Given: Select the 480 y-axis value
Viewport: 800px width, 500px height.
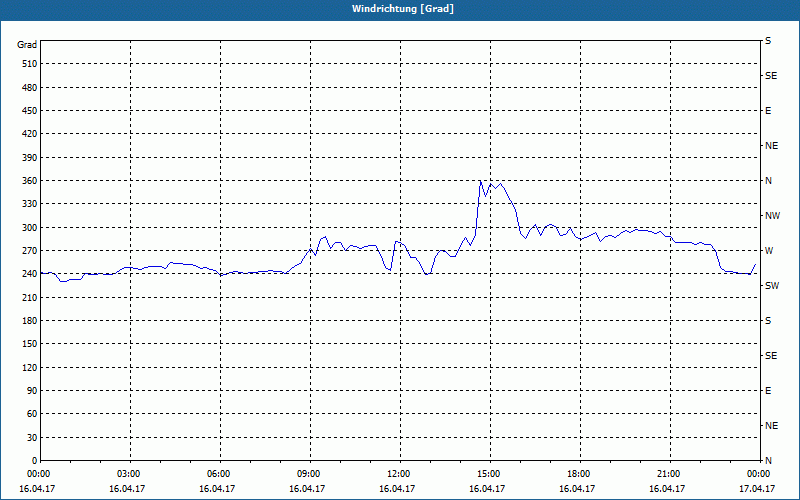Looking at the screenshot, I should pos(29,87).
